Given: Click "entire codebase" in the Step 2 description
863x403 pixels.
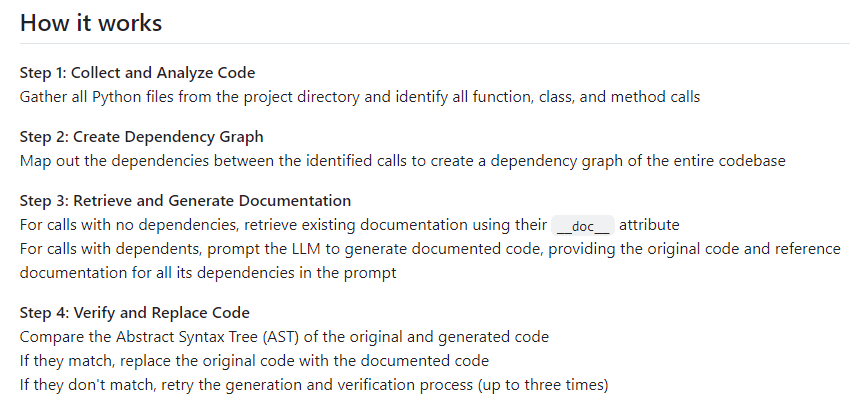Looking at the screenshot, I should pos(732,160).
